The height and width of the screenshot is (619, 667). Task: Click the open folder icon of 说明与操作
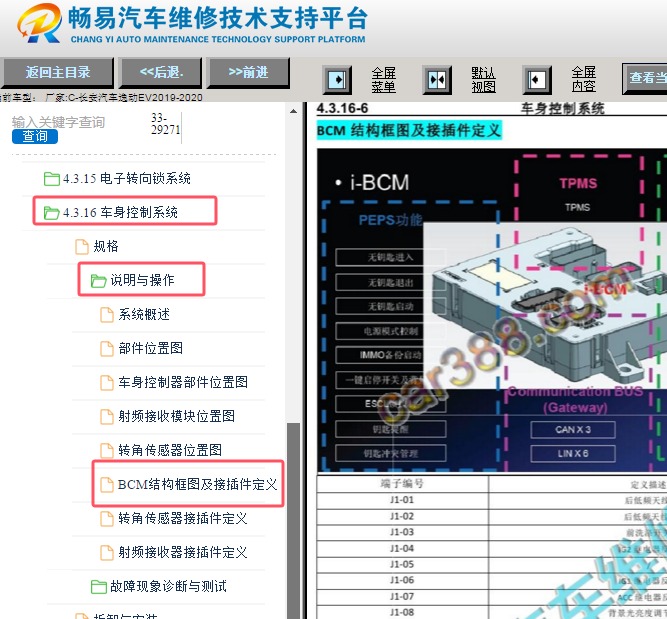pos(98,281)
